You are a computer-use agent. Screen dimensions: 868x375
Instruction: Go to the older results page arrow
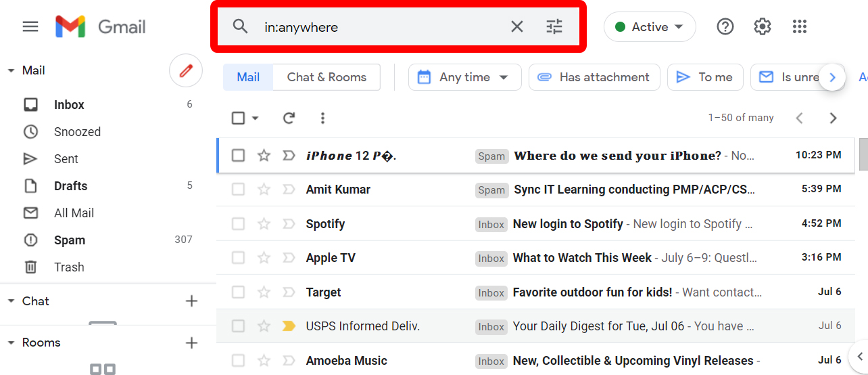[x=833, y=118]
